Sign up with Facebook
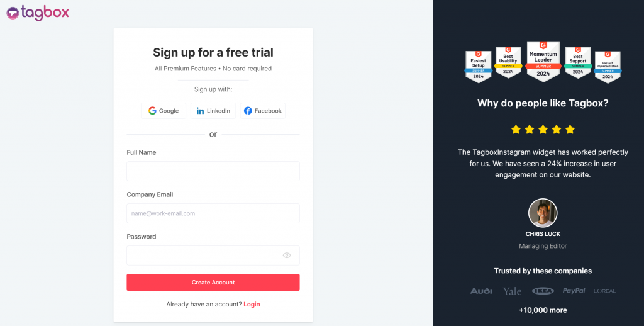The width and height of the screenshot is (644, 326). (x=263, y=111)
